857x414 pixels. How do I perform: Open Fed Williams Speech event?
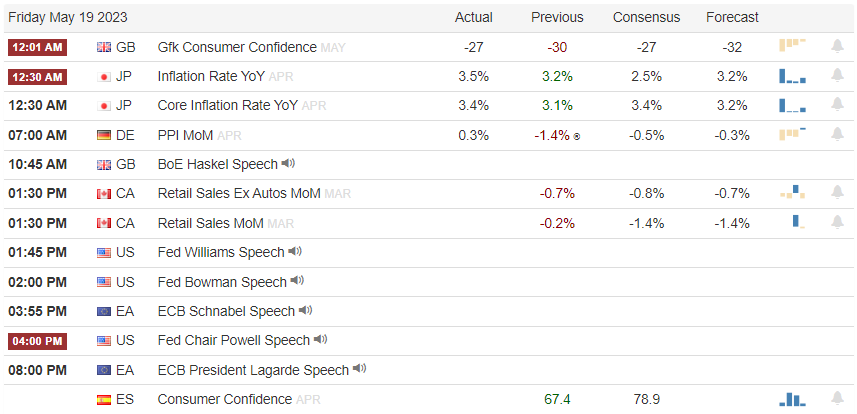tap(221, 252)
